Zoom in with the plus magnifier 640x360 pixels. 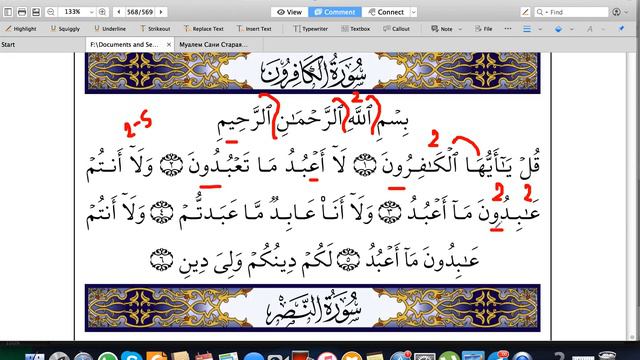(102, 12)
